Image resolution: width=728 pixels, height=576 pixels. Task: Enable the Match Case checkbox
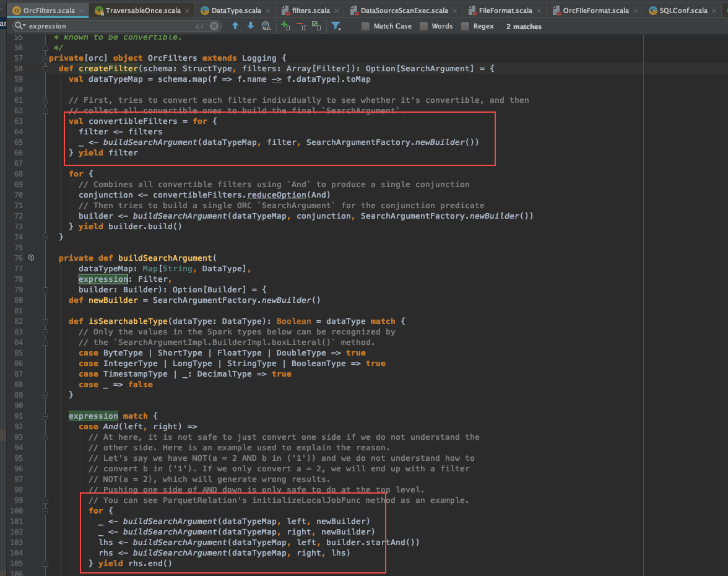(366, 26)
